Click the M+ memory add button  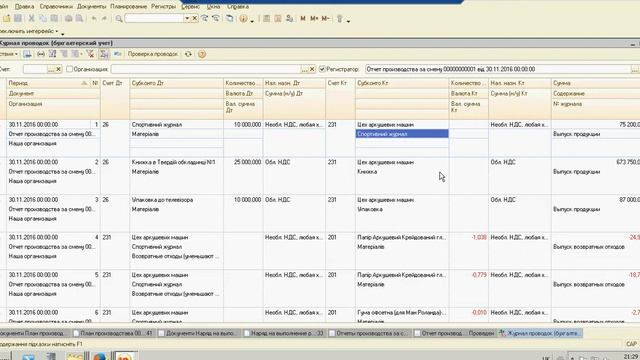tap(314, 18)
